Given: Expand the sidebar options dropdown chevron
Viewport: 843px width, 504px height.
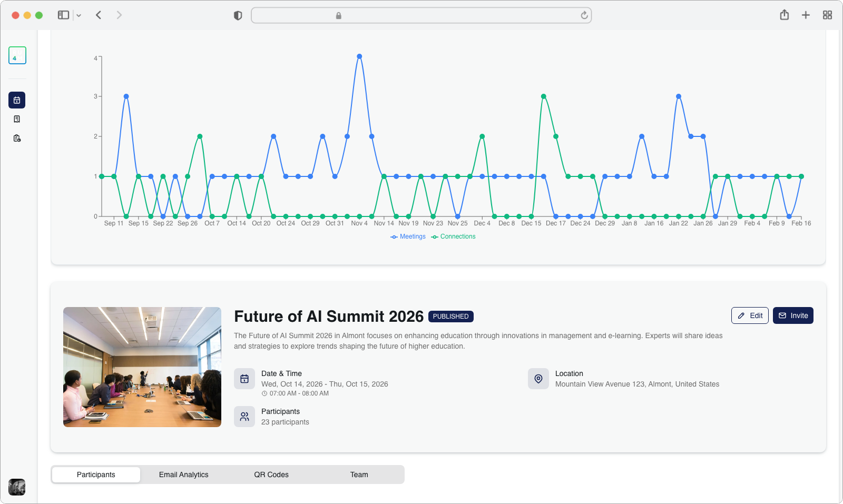Looking at the screenshot, I should (79, 15).
